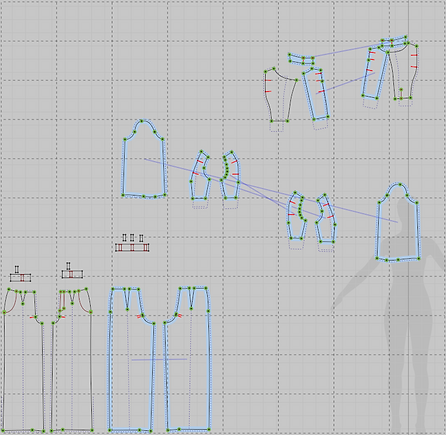Screen dimensions: 446x435
Task: Select the right belt loop of the three
Action: (x=141, y=238)
